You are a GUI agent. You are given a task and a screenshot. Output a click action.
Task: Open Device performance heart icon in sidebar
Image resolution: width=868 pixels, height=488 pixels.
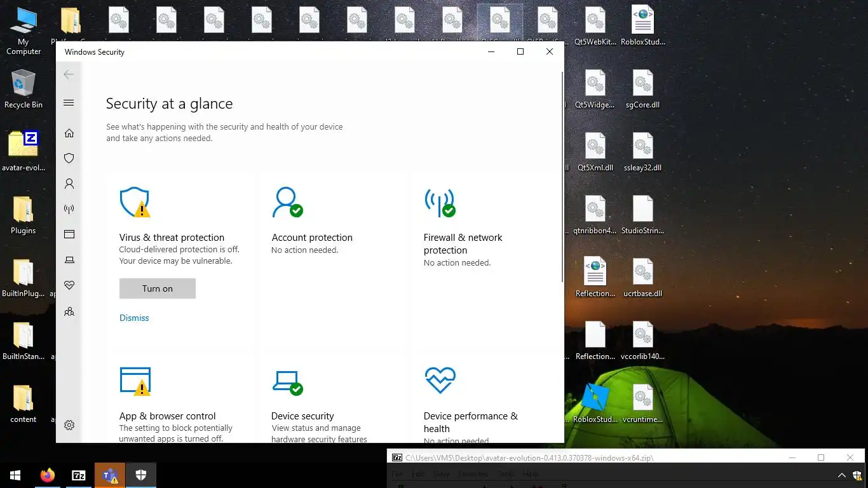coord(69,285)
